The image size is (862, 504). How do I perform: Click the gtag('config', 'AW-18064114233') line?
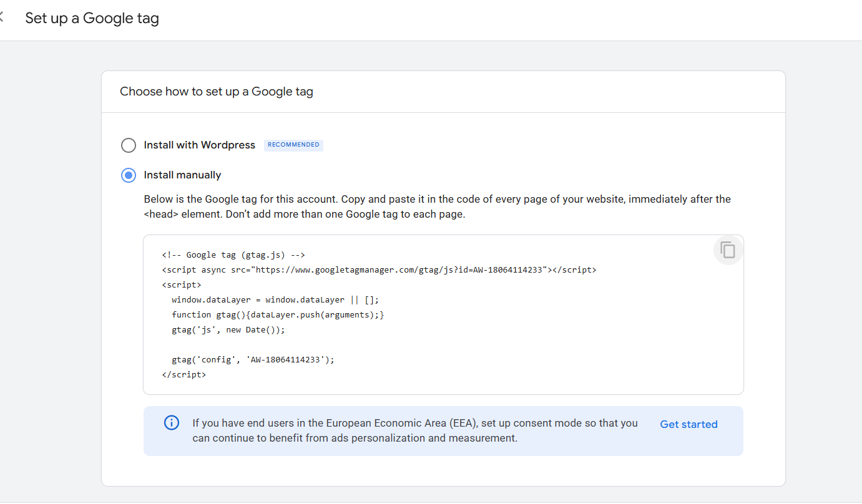click(253, 360)
